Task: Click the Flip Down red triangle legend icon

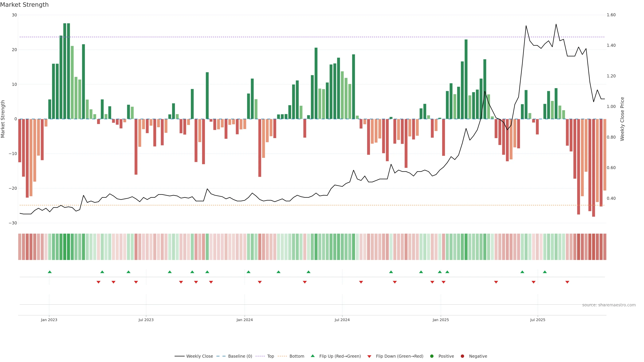Action: (x=369, y=356)
